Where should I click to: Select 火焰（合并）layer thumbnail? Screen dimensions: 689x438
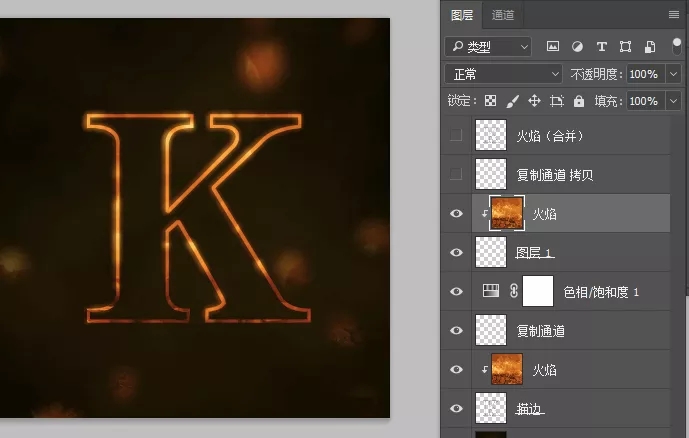pyautogui.click(x=491, y=135)
